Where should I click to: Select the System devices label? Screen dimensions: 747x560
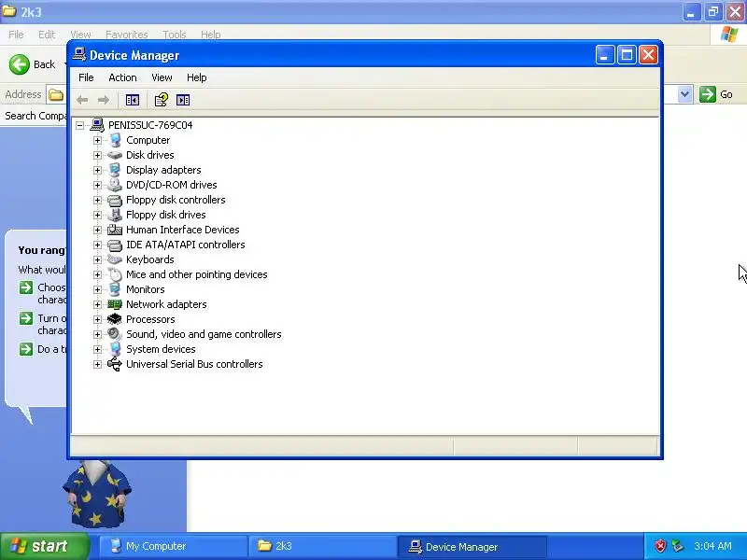click(x=161, y=349)
